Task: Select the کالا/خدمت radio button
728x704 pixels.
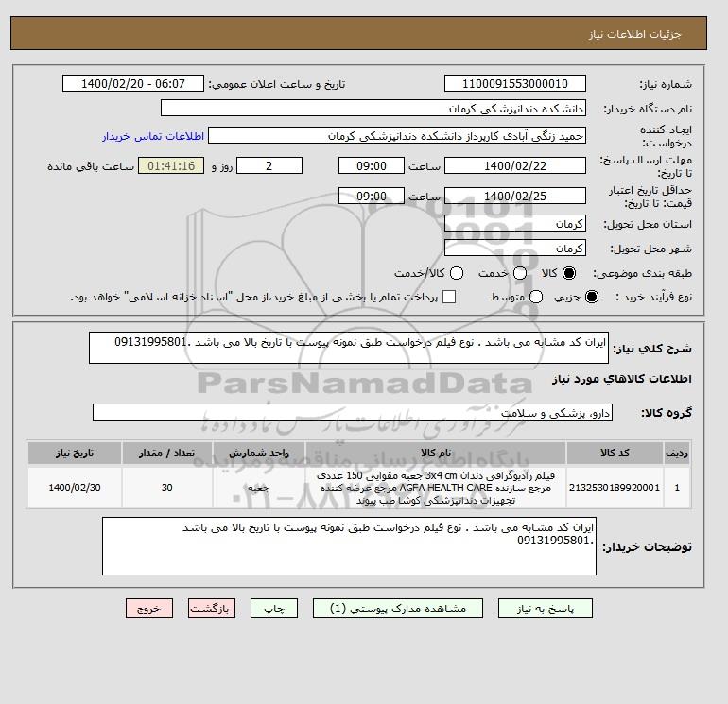Action: coord(457,273)
